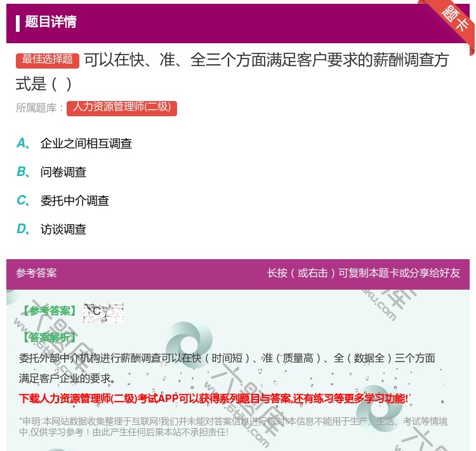Image resolution: width=476 pixels, height=451 pixels.
Task: Click the question text 可以在快、准、全三个方面
Action: (x=232, y=72)
